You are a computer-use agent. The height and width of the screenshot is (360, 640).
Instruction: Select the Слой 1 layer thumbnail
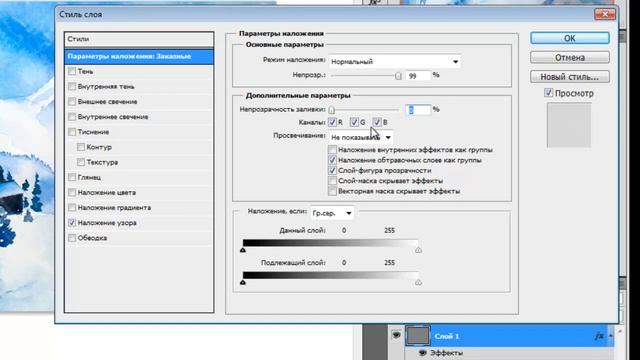coord(418,336)
